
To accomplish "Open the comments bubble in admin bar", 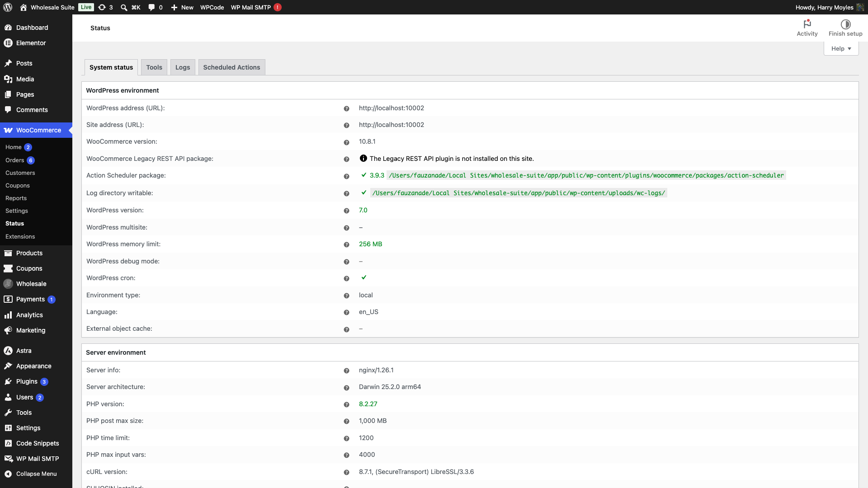I will [155, 7].
